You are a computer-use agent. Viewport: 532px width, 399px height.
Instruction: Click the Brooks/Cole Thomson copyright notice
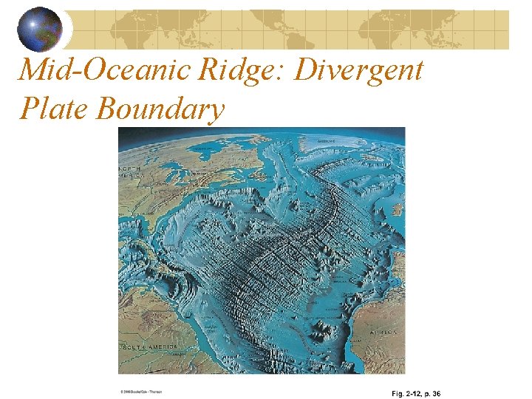pos(141,392)
